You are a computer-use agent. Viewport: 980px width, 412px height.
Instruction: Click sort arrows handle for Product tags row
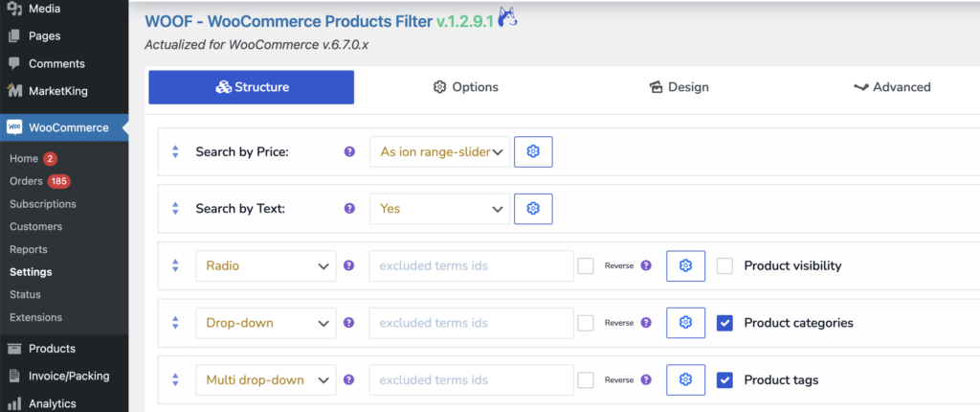tap(176, 380)
